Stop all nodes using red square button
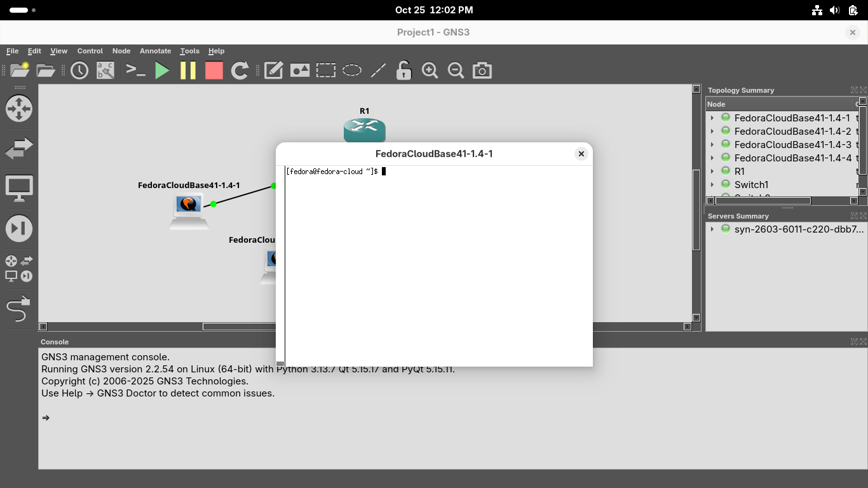 coord(214,71)
